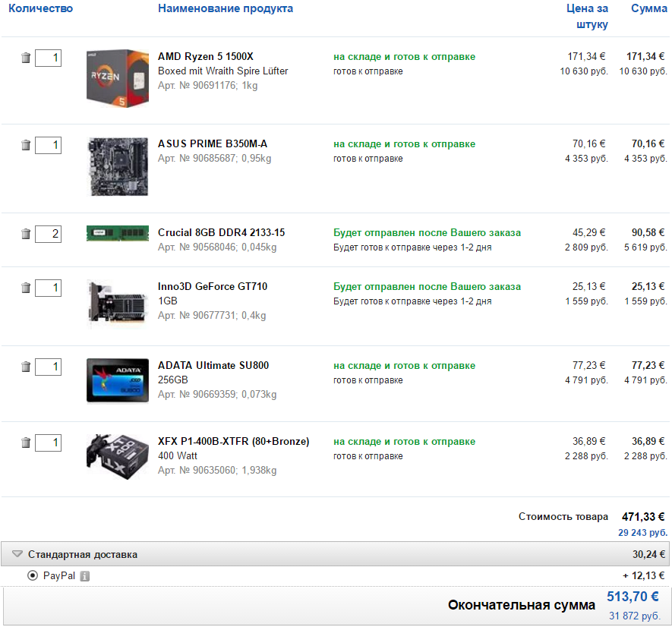Click PayPal surcharge + 12,13 €
Screen dimensions: 672x627
pyautogui.click(x=644, y=575)
